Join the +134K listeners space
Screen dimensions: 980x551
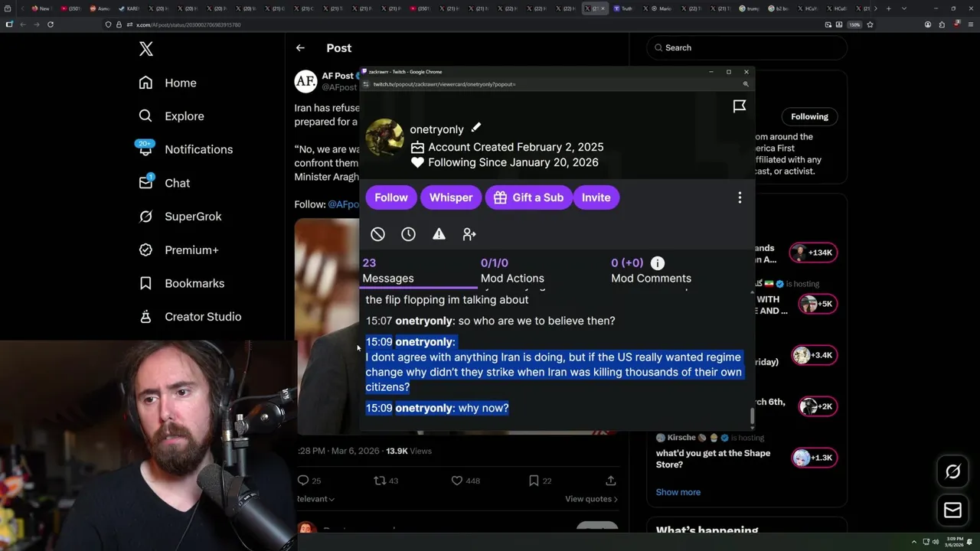pyautogui.click(x=814, y=253)
